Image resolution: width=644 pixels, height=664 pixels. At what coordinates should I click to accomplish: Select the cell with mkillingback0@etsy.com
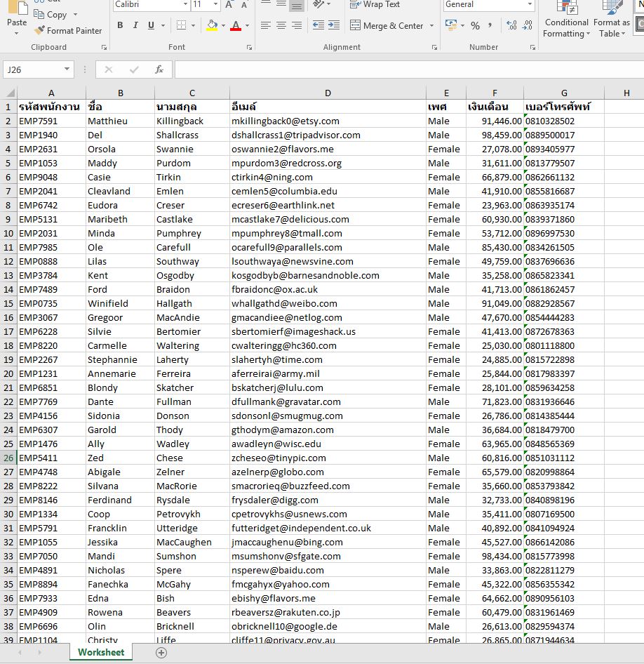click(x=328, y=121)
